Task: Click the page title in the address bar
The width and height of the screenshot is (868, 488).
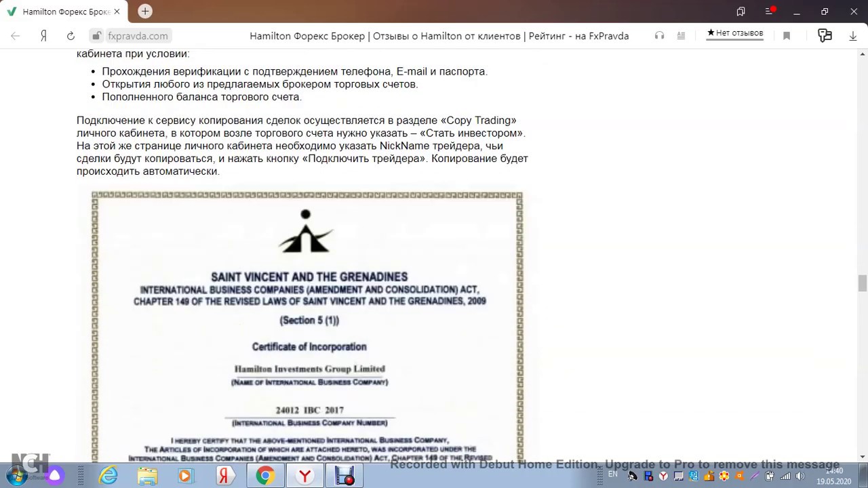Action: click(439, 36)
